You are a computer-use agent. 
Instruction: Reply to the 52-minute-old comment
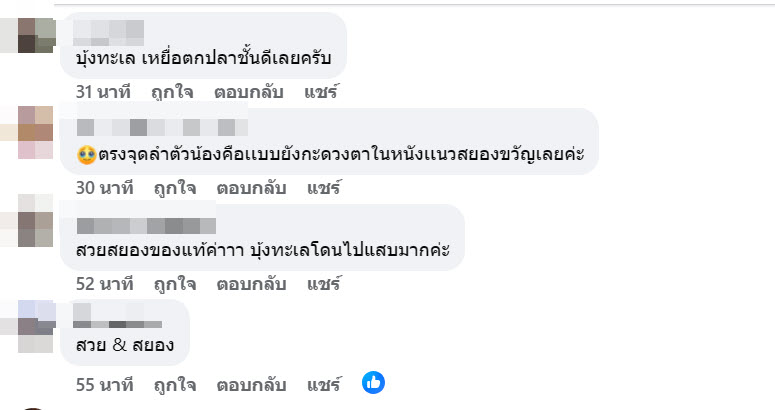(x=251, y=283)
